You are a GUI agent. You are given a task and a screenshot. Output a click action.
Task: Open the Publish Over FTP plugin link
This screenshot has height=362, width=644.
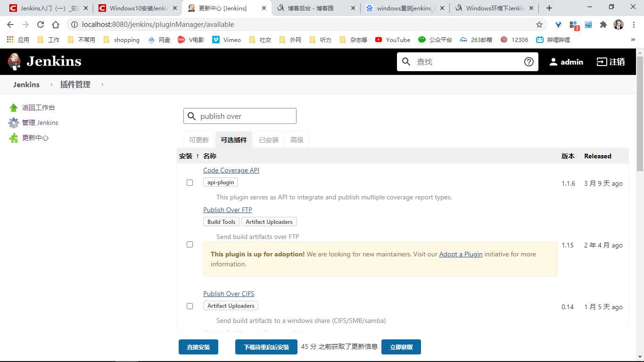(228, 210)
